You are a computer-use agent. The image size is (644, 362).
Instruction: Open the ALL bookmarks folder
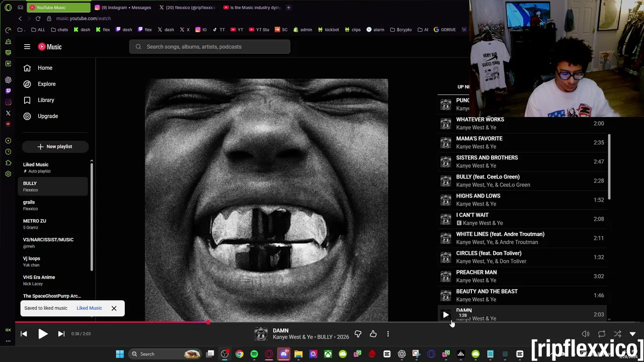pyautogui.click(x=38, y=30)
